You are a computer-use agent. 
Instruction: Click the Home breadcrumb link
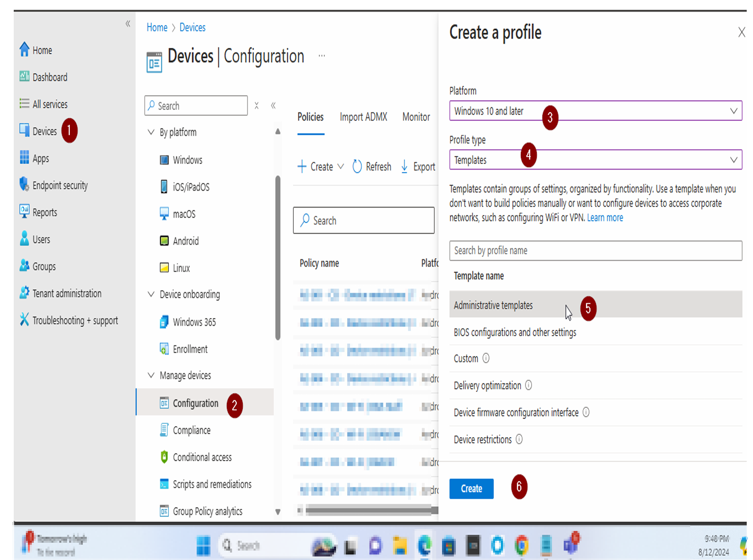click(x=157, y=27)
